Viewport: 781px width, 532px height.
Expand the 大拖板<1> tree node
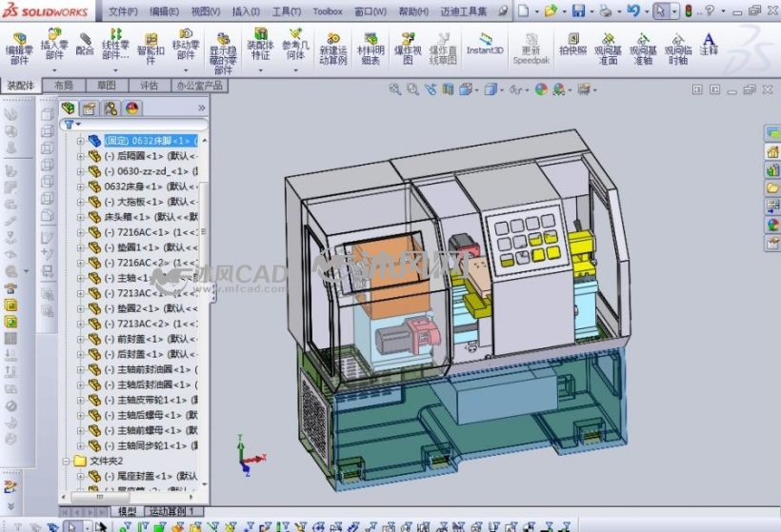(x=80, y=202)
